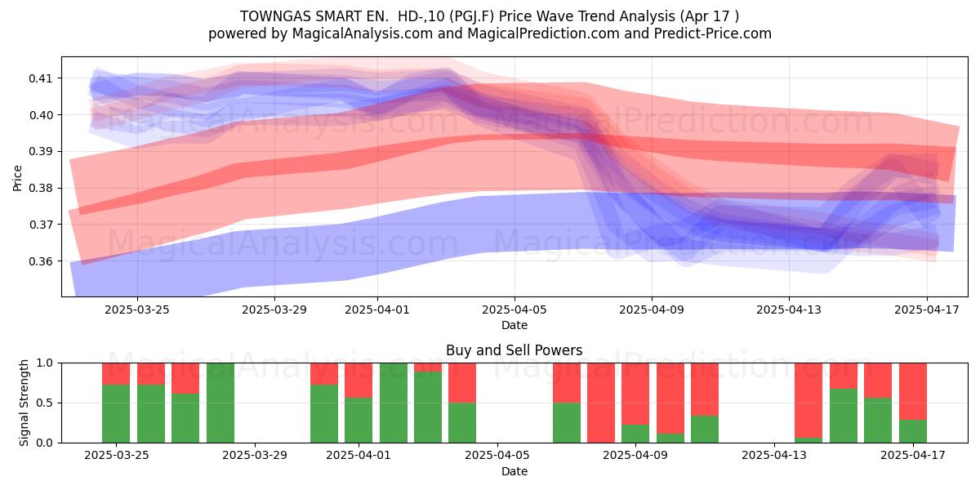Screen dimensions: 980x490
Task: Click green buy segment of 2025-04-01 bar
Action: (x=359, y=420)
